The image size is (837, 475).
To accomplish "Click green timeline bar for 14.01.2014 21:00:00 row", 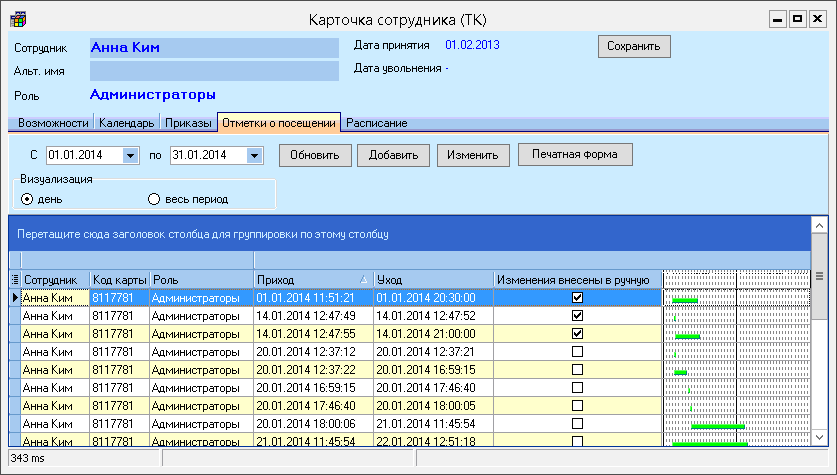I will tap(688, 336).
